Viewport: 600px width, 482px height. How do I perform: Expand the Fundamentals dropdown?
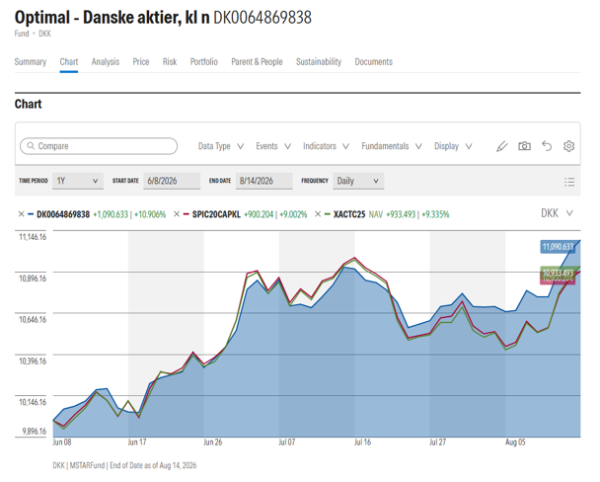[x=391, y=146]
